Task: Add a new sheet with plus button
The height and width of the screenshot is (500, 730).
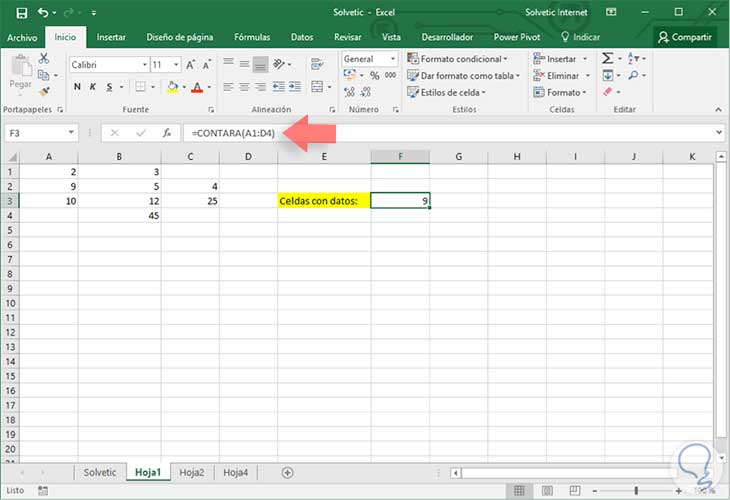Action: 288,473
